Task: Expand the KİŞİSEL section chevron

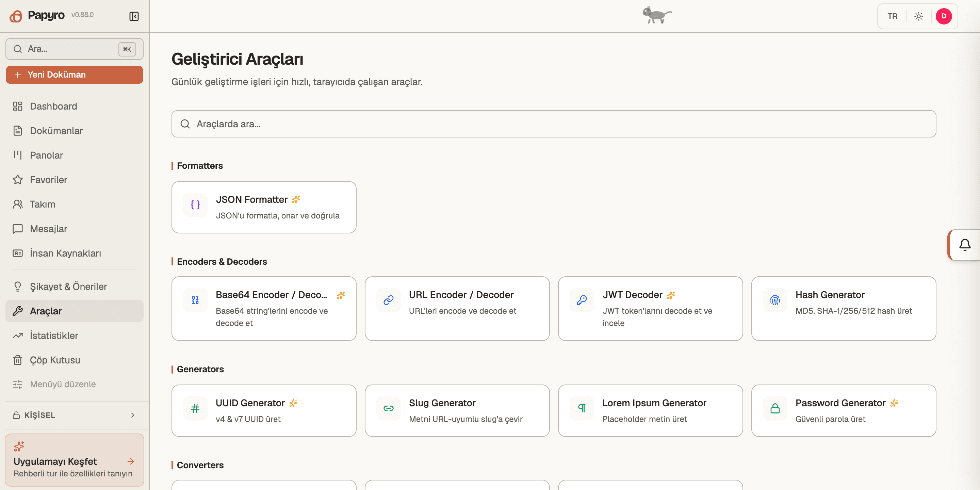Action: coord(133,415)
